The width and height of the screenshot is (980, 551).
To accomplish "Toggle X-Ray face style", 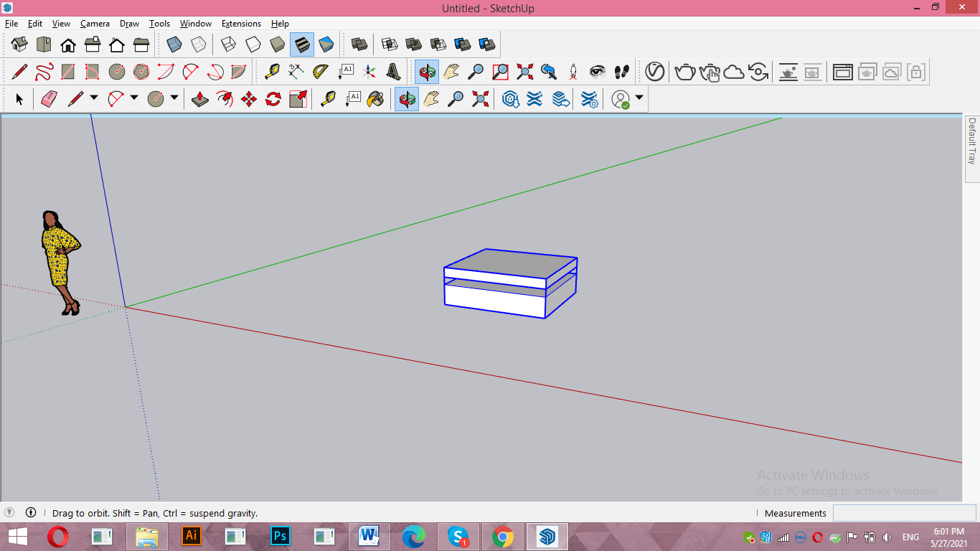I will pos(174,44).
